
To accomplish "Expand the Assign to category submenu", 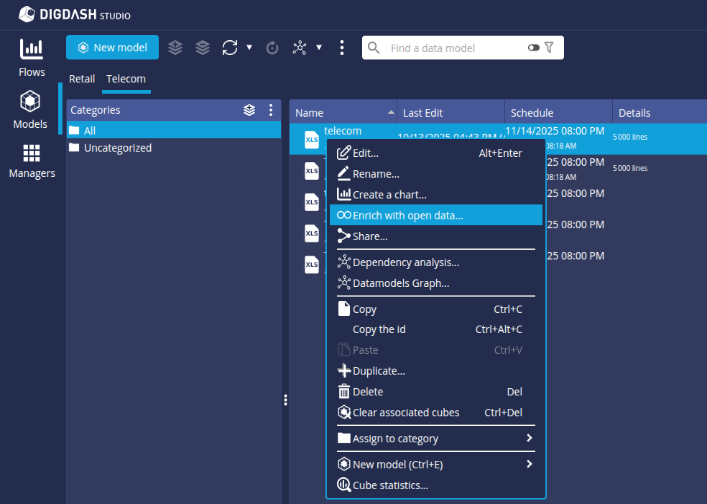I will coord(529,438).
